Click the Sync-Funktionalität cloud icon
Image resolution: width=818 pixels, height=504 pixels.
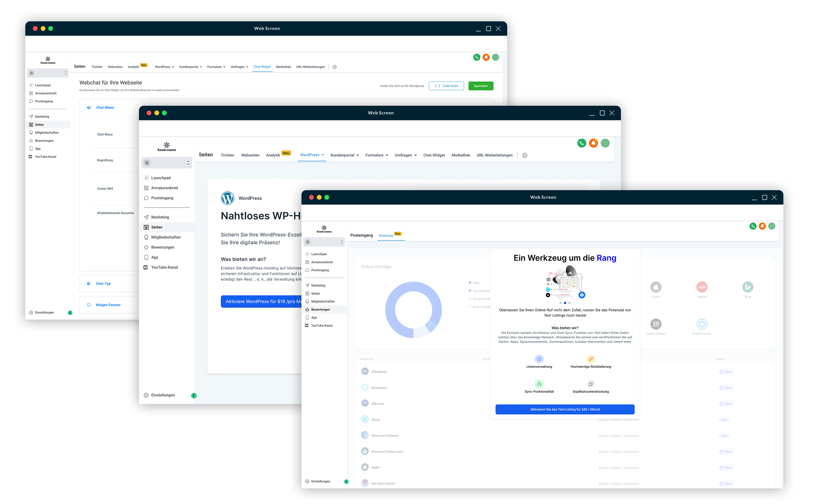[539, 384]
